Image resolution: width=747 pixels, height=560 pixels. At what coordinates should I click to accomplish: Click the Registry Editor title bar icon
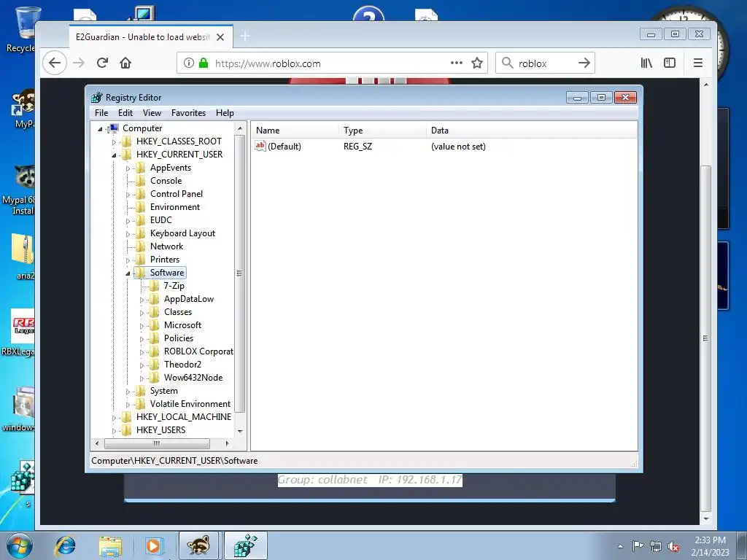pyautogui.click(x=97, y=97)
